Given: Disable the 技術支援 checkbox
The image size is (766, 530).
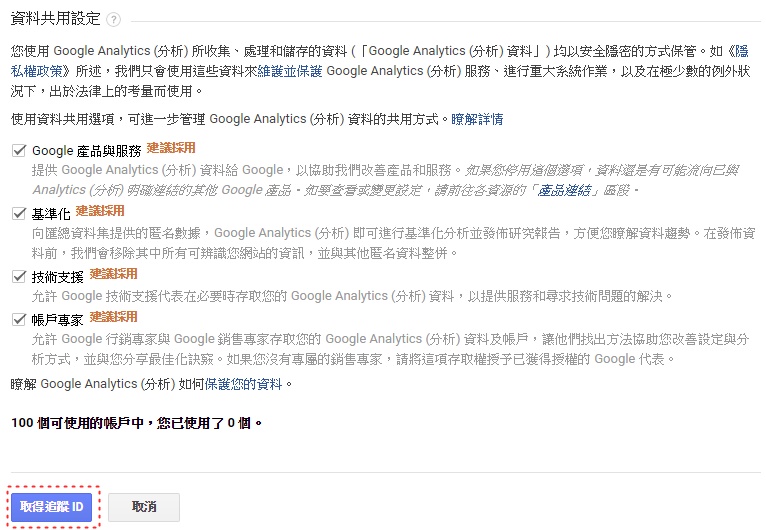Looking at the screenshot, I should click(x=19, y=276).
